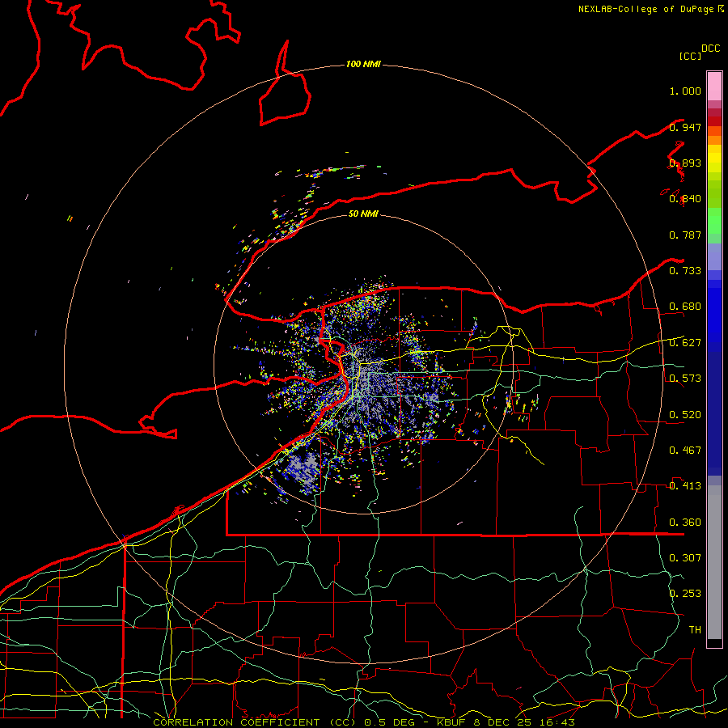
Task: Click the 0.733 legend value
Action: 685,271
